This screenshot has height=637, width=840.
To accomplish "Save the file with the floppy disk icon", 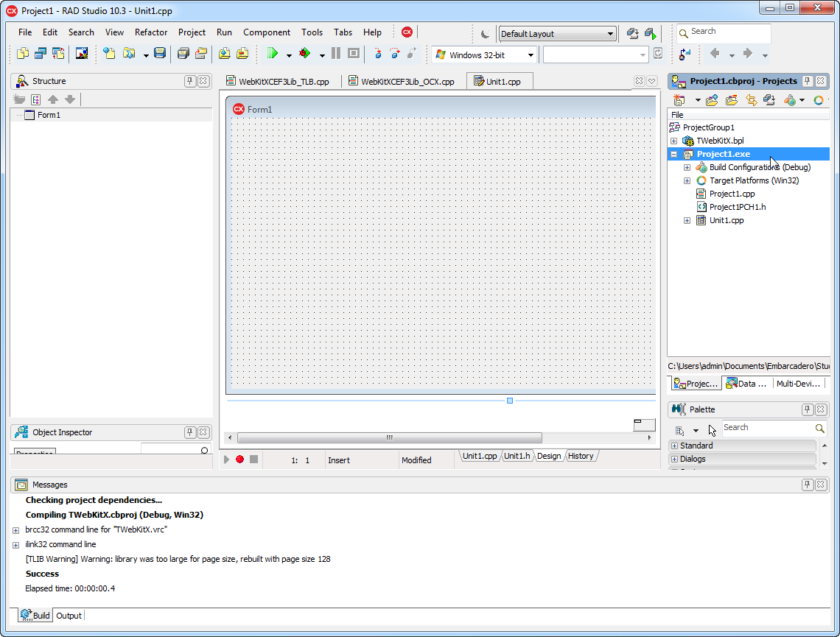I will (x=160, y=53).
